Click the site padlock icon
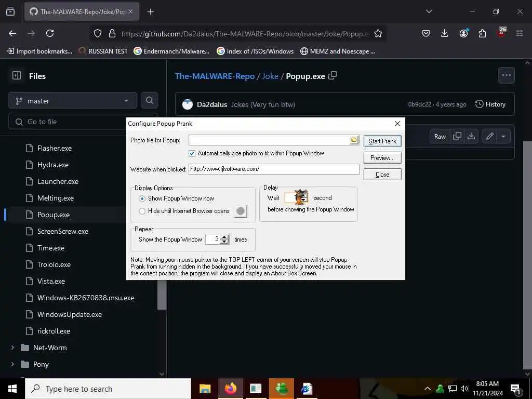The image size is (532, 399). pyautogui.click(x=112, y=33)
